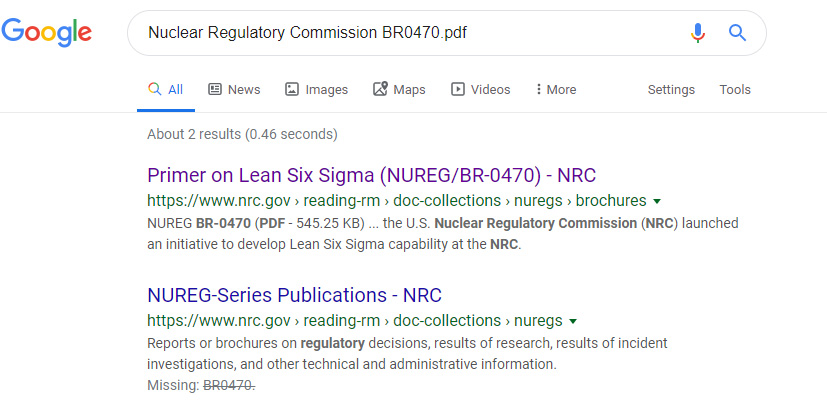Open the Settings menu

[671, 90]
